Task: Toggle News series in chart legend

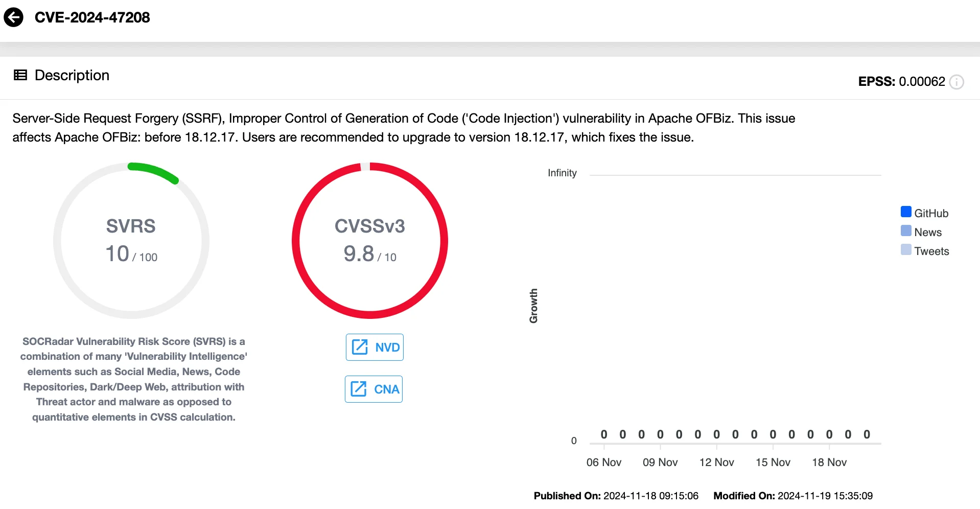Action: pos(906,231)
